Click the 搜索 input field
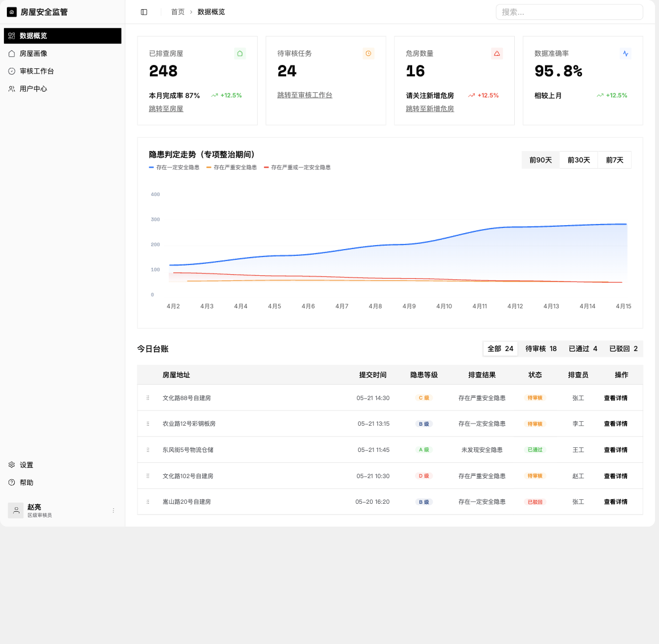Image resolution: width=659 pixels, height=644 pixels. tap(569, 12)
